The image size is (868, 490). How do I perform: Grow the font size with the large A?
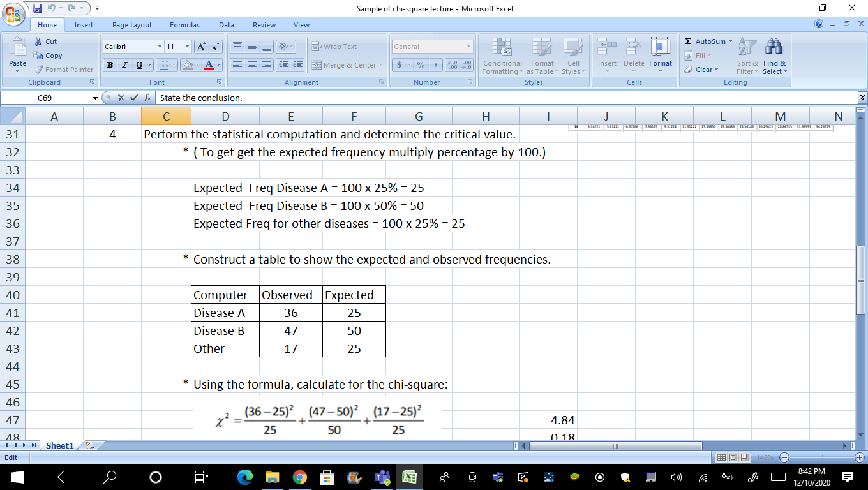201,47
